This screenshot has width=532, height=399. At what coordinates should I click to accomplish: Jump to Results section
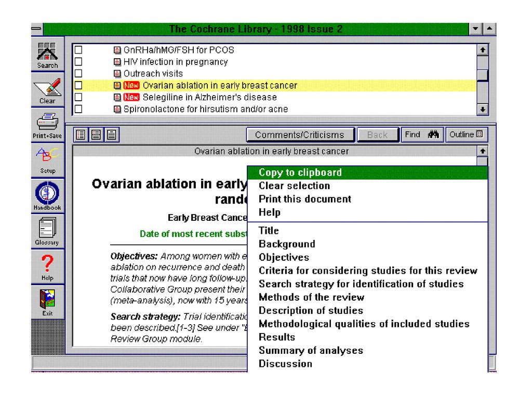click(367, 337)
